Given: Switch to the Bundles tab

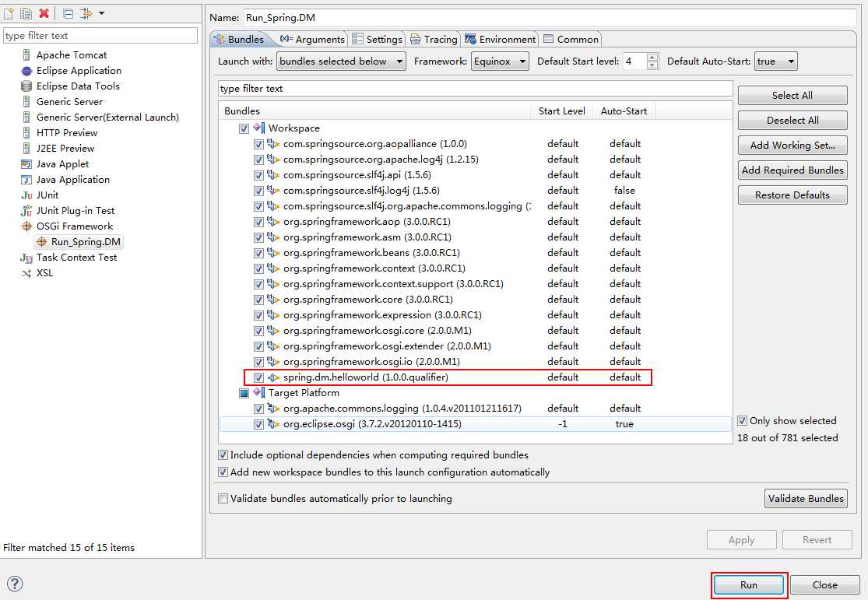Looking at the screenshot, I should pos(239,39).
